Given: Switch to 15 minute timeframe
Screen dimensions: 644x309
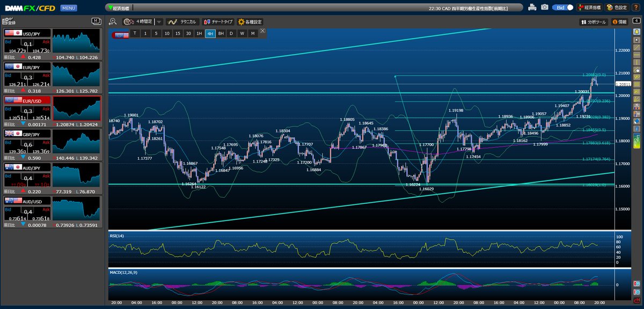Looking at the screenshot, I should (178, 33).
